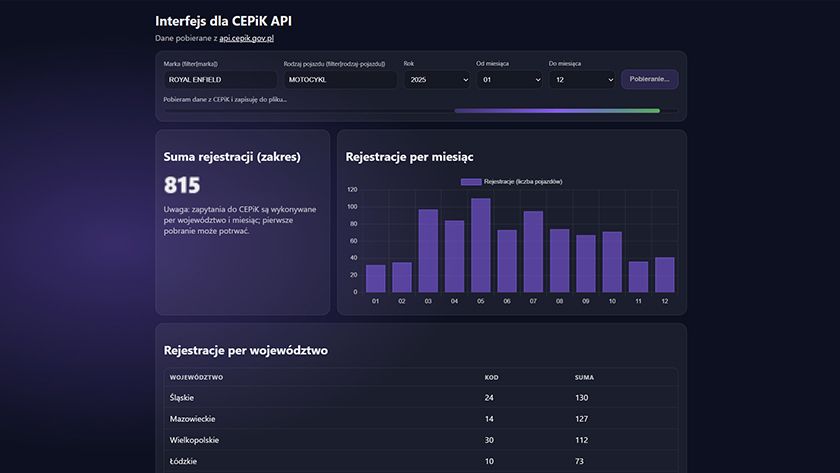Click sum 130 in the Śląskie row
This screenshot has width=840, height=473.
click(581, 398)
